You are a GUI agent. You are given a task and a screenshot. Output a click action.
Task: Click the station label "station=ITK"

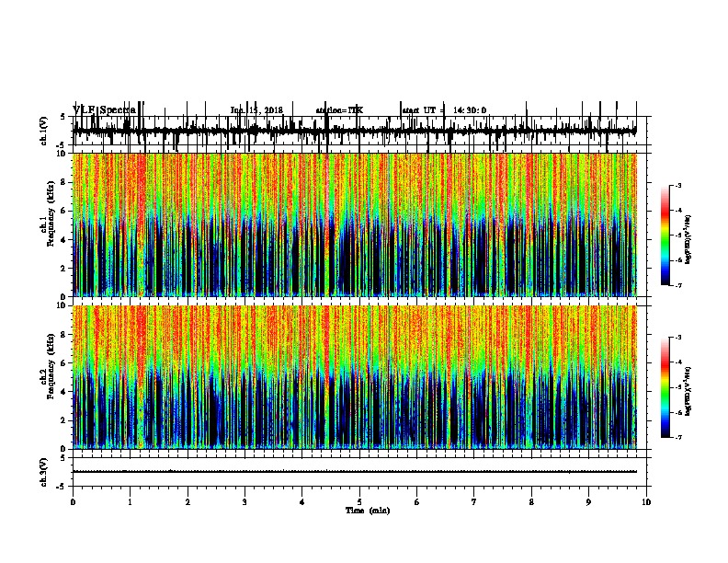click(x=339, y=110)
